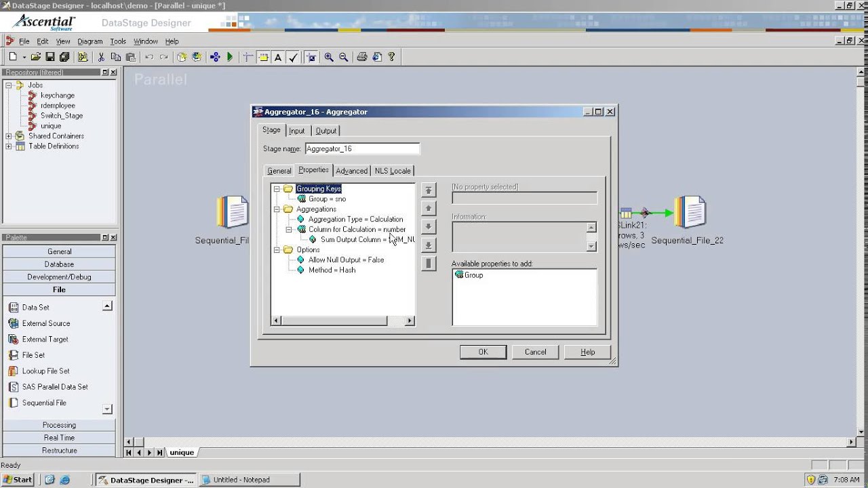
Task: Click the New job toolbar icon
Action: [x=13, y=58]
